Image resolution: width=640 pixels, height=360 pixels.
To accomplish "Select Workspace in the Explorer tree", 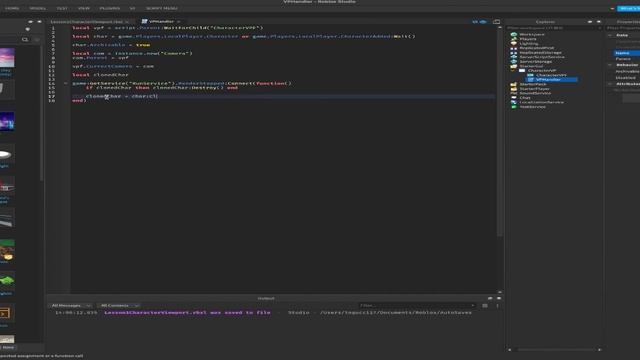I will (x=532, y=34).
